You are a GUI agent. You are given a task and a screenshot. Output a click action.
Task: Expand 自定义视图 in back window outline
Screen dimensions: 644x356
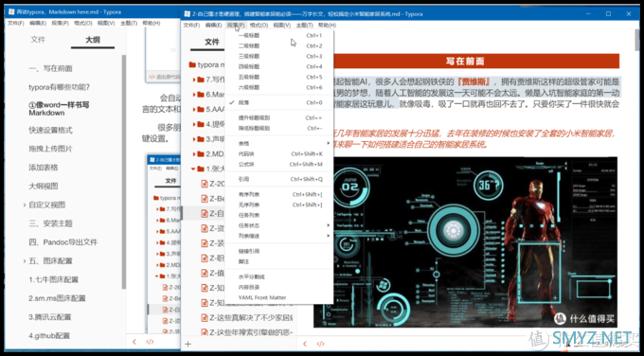(x=25, y=205)
